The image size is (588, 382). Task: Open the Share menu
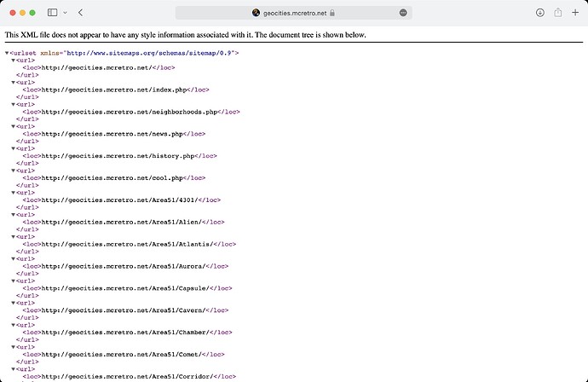(x=558, y=13)
